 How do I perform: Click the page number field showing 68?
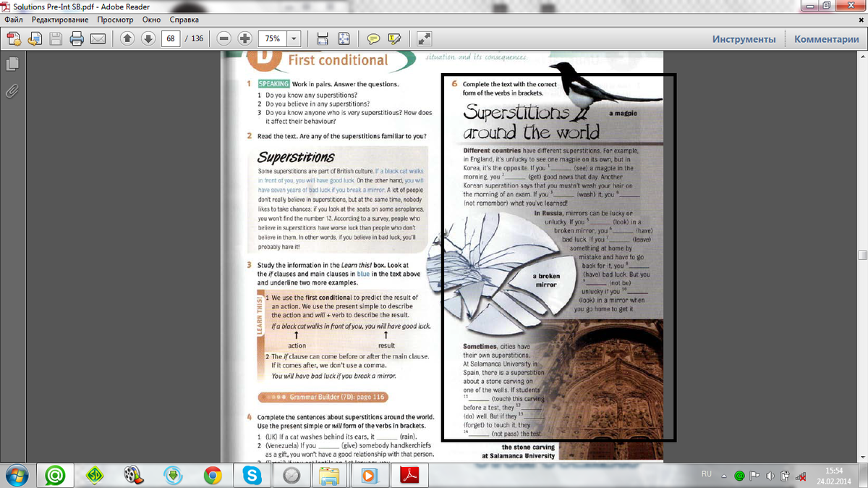pos(171,38)
